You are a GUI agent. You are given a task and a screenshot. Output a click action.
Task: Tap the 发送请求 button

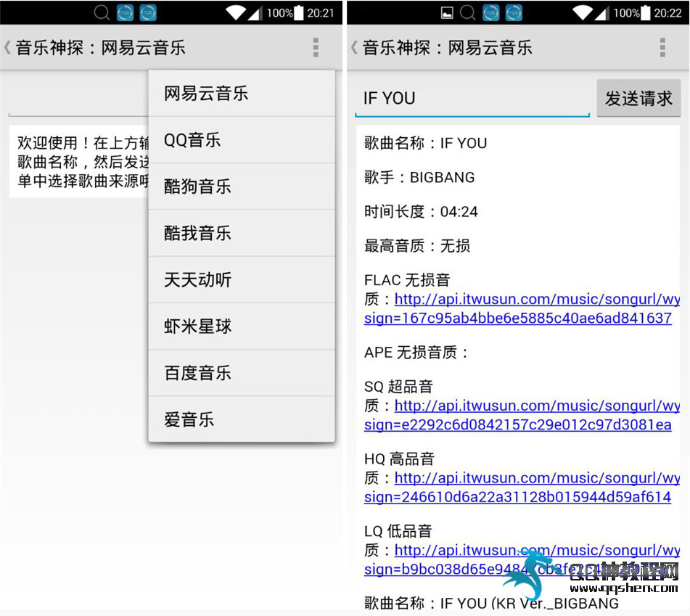638,98
